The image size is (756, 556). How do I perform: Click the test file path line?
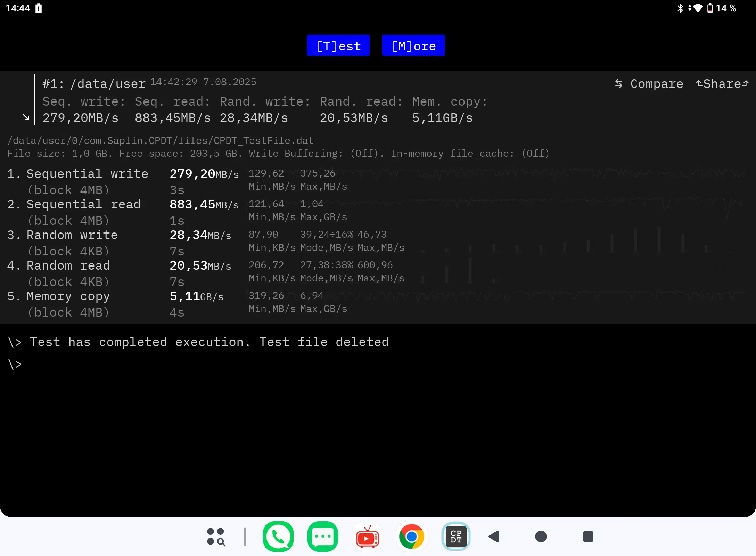pyautogui.click(x=161, y=140)
